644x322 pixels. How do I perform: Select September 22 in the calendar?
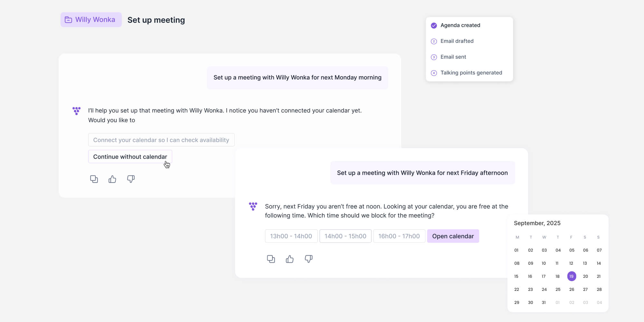517,289
